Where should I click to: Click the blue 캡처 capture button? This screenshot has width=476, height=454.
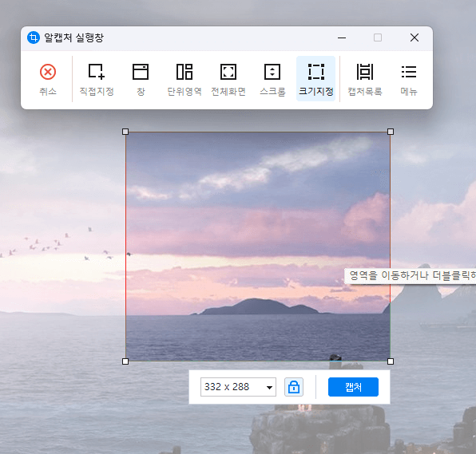coord(353,387)
